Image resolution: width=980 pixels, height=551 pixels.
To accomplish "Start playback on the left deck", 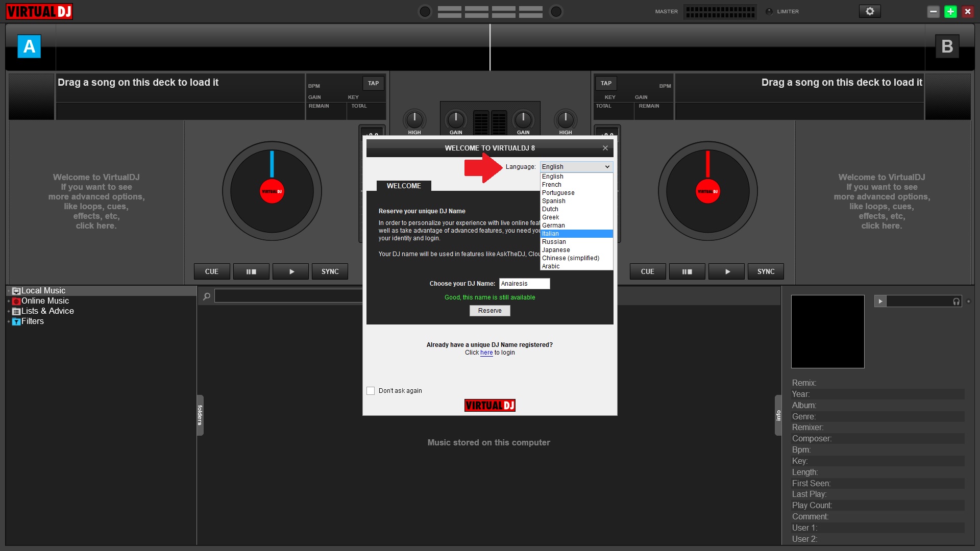I will (x=290, y=271).
